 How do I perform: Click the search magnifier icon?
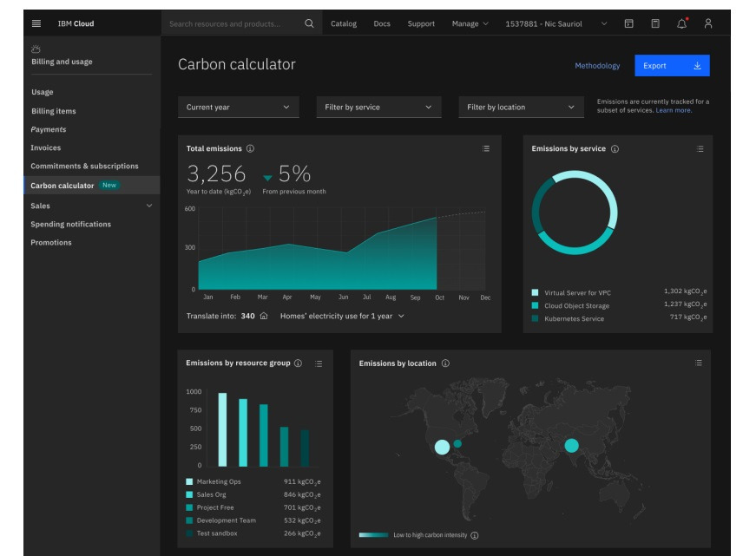pyautogui.click(x=309, y=23)
